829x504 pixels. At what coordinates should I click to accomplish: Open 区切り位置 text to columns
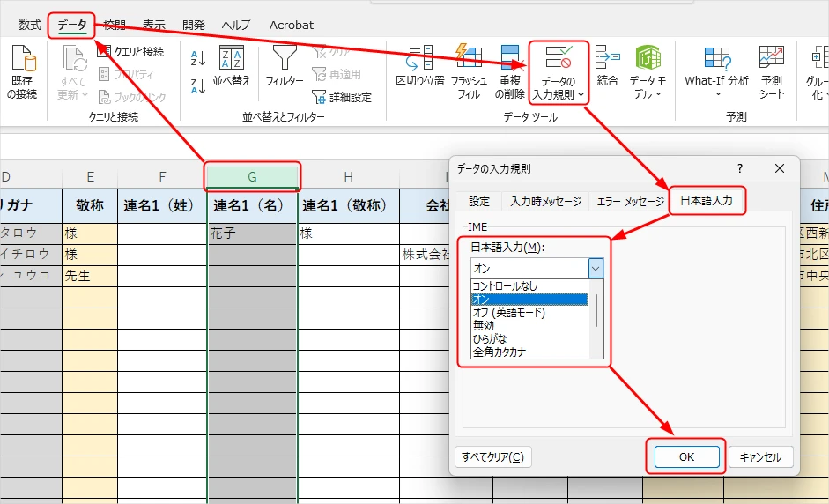420,66
